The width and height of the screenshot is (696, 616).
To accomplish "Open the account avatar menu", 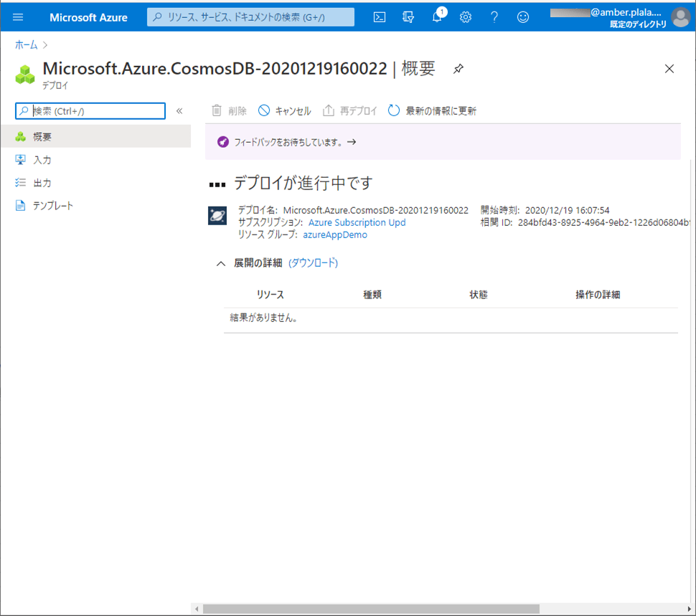I will click(x=680, y=17).
